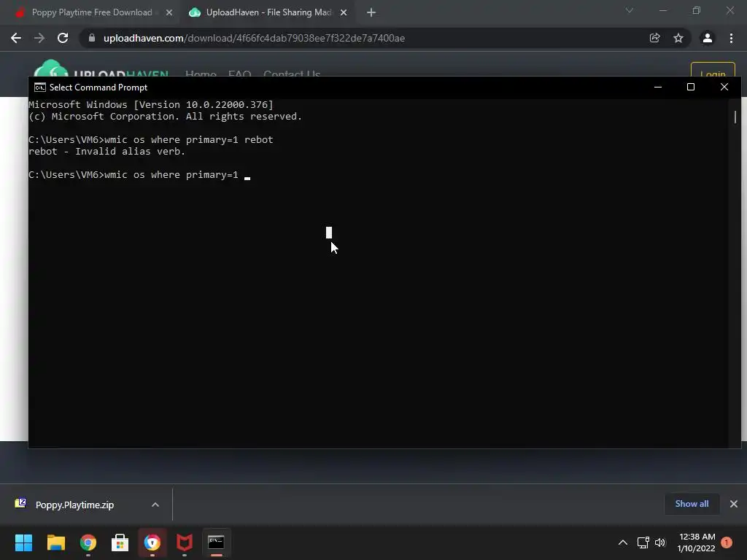The width and height of the screenshot is (747, 560).
Task: Open the clock showing 12:38 AM
Action: pyautogui.click(x=697, y=542)
